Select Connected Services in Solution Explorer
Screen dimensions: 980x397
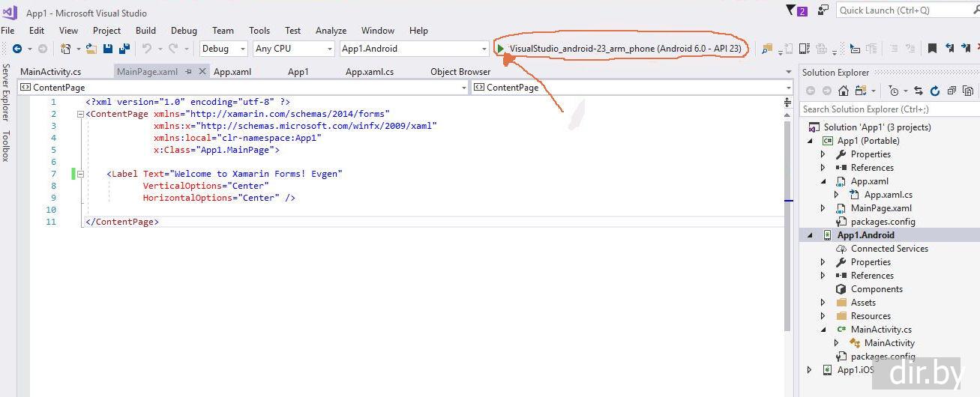coord(889,249)
